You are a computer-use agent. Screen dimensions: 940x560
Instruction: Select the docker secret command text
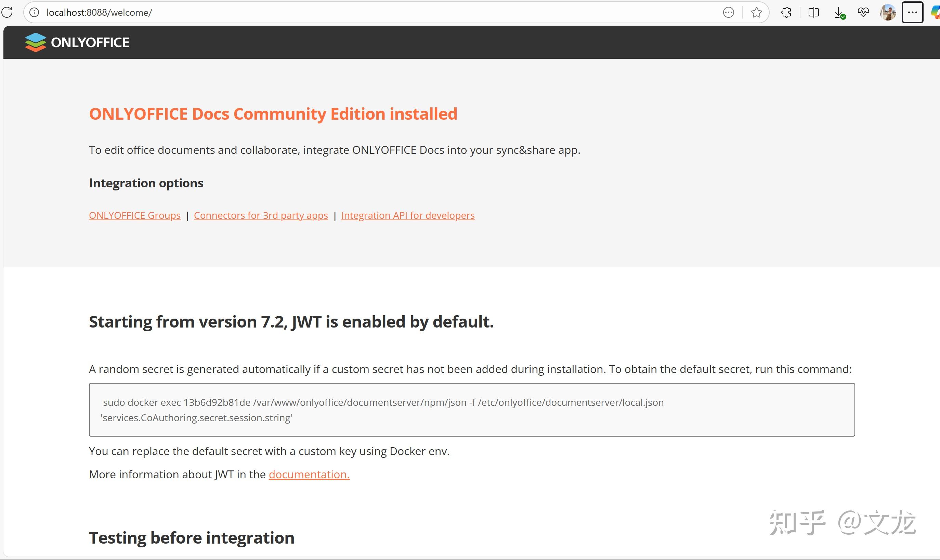tap(383, 402)
